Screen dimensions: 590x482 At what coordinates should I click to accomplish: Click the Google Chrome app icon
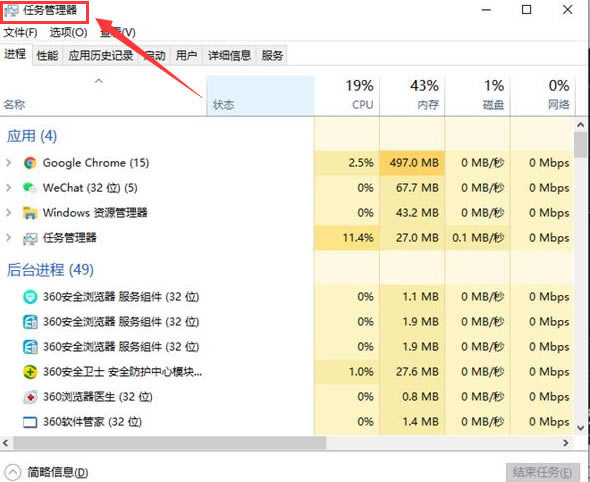pyautogui.click(x=30, y=163)
